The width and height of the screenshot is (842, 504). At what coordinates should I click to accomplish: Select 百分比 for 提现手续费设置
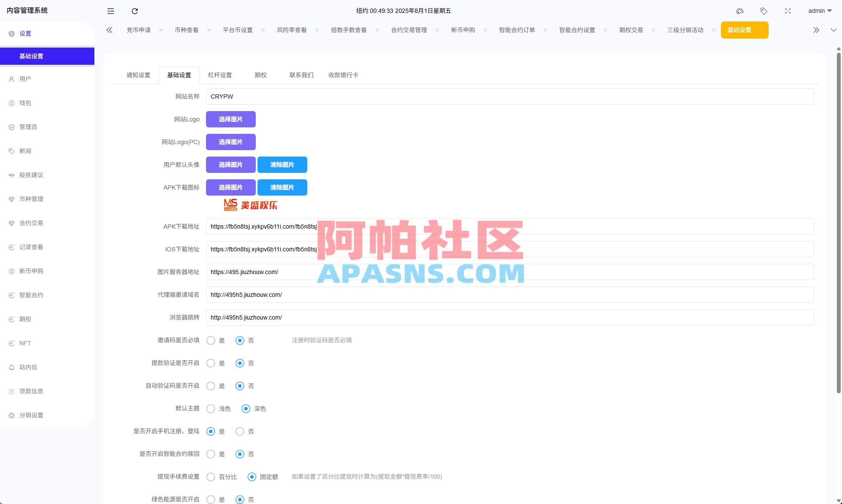click(x=211, y=477)
